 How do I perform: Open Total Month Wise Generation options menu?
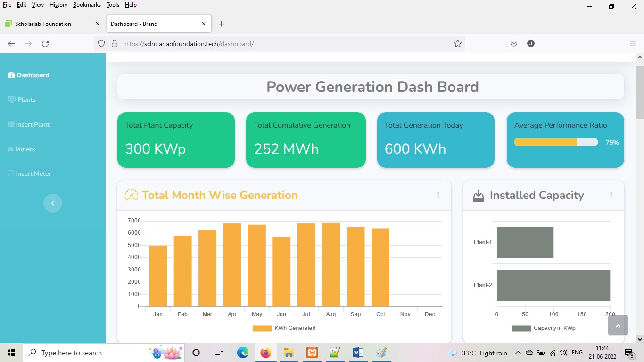(438, 195)
